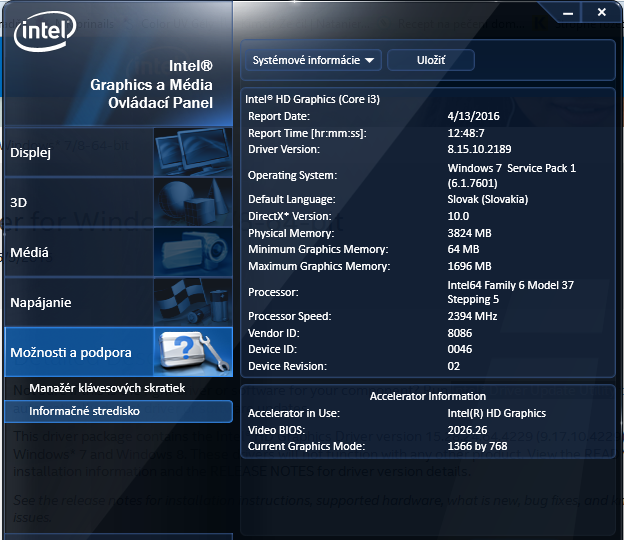624x540 pixels.
Task: Click Maximum Graphics Memory value 1696 MB
Action: [x=469, y=266]
